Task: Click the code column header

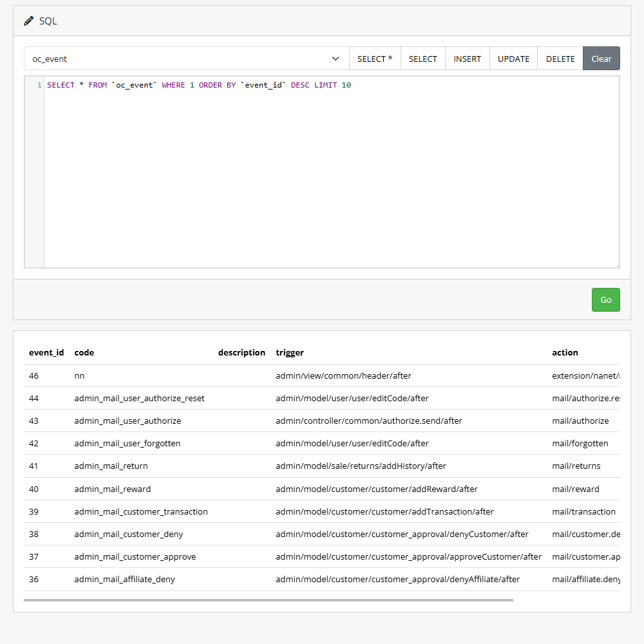Action: [x=84, y=352]
